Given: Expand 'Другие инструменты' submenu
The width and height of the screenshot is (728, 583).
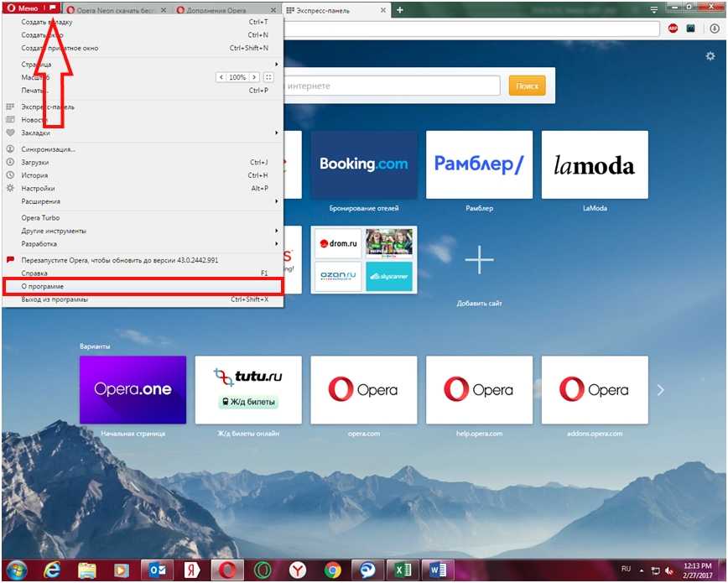Looking at the screenshot, I should tap(143, 231).
